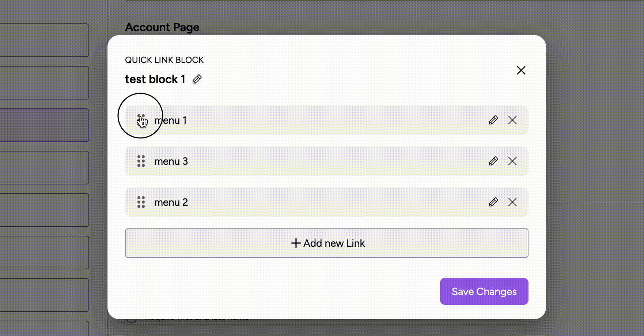The width and height of the screenshot is (644, 336).
Task: Click the purple-outlined sidebar item
Action: [x=44, y=125]
